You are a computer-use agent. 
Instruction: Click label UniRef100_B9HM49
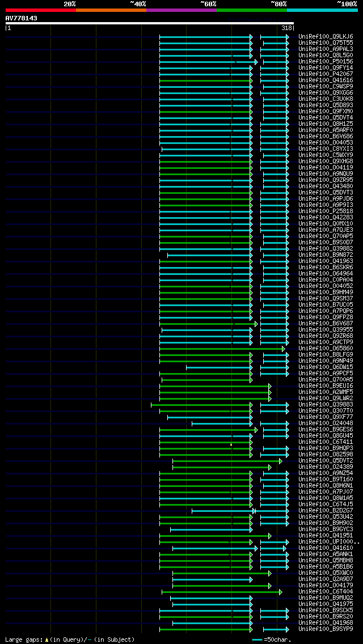coord(326,292)
